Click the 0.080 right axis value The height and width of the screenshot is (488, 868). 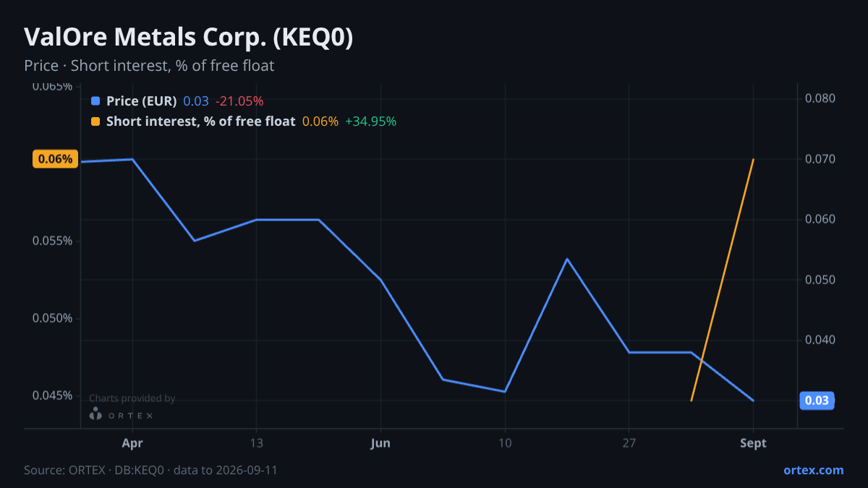click(x=820, y=98)
